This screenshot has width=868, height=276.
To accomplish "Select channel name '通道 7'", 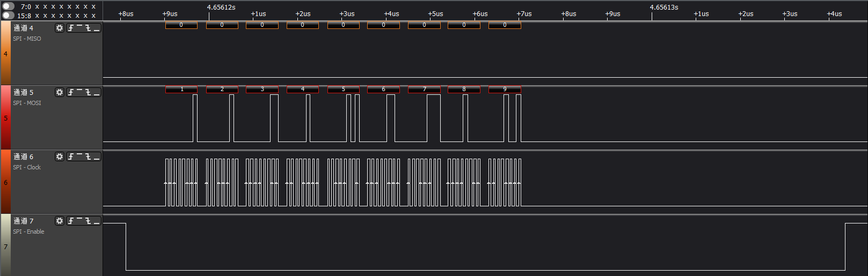I will (23, 221).
